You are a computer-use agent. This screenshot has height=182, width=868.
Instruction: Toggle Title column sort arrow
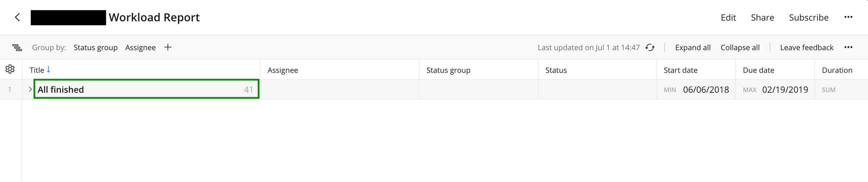(48, 69)
